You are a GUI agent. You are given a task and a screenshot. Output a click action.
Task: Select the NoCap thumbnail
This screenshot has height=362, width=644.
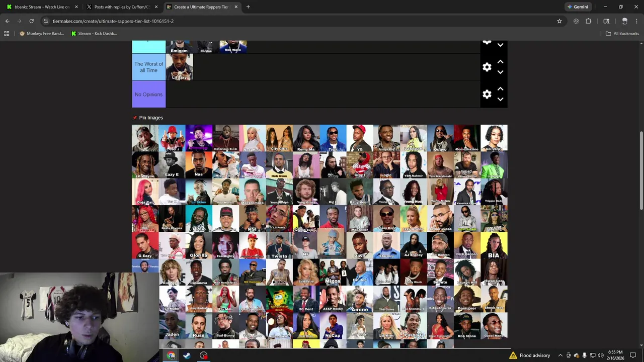click(333, 326)
